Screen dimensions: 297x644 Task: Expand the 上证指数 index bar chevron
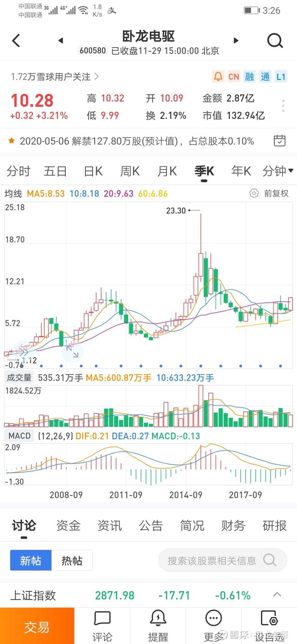tap(277, 594)
